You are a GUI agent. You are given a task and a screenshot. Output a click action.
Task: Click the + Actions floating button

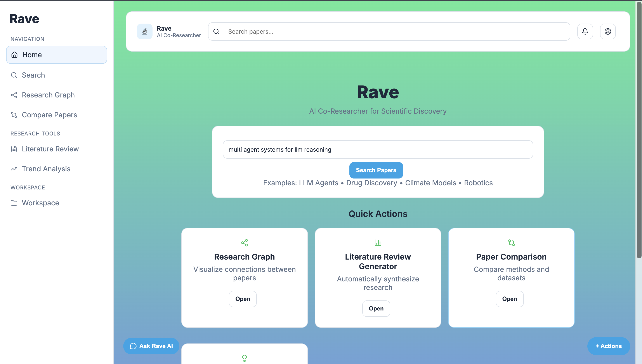pos(608,346)
